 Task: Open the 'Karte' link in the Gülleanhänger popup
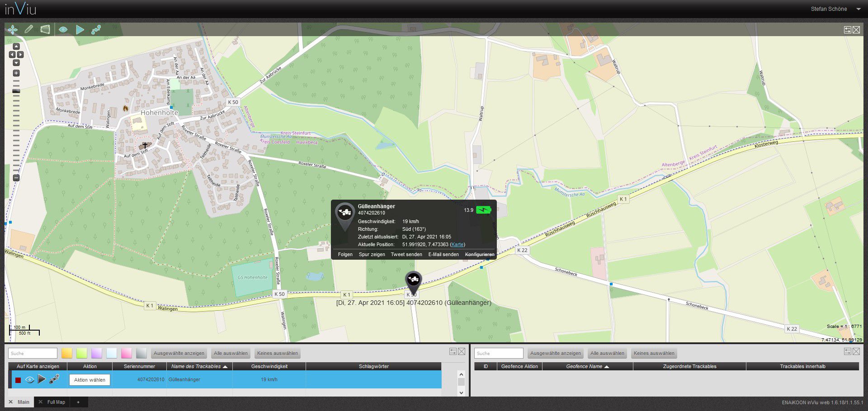(457, 244)
